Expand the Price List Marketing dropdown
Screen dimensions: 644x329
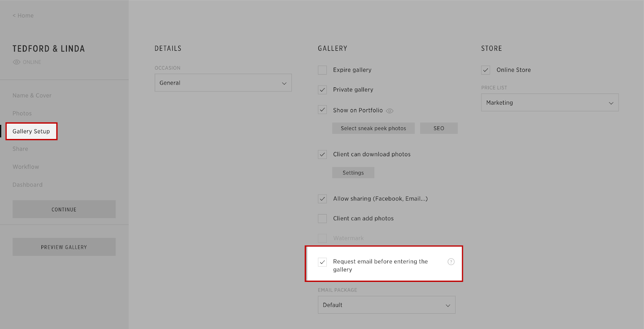pyautogui.click(x=549, y=103)
